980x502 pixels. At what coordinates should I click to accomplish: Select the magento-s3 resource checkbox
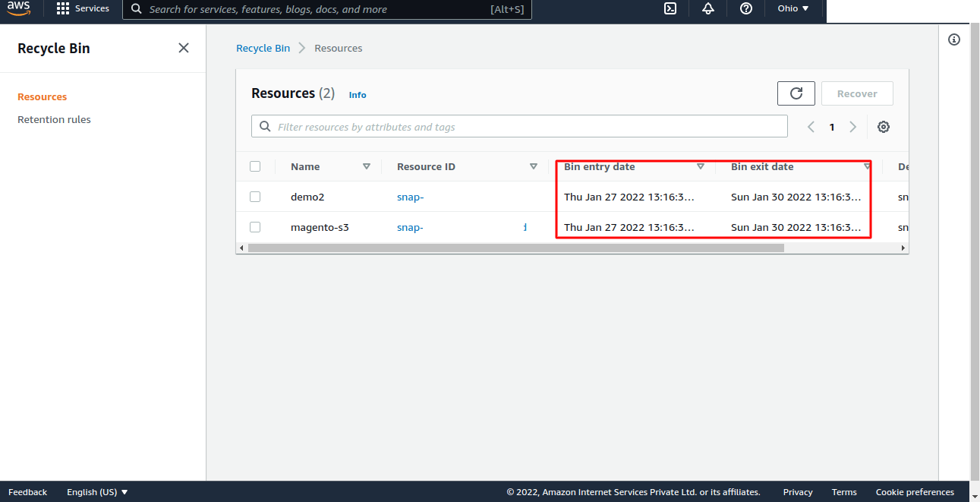[255, 226]
